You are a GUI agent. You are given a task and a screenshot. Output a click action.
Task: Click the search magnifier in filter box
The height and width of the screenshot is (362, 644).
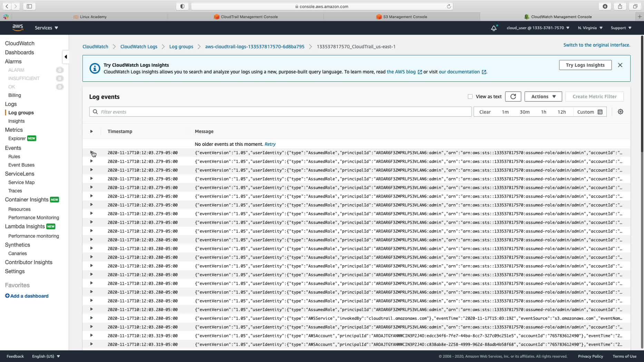[x=95, y=112]
